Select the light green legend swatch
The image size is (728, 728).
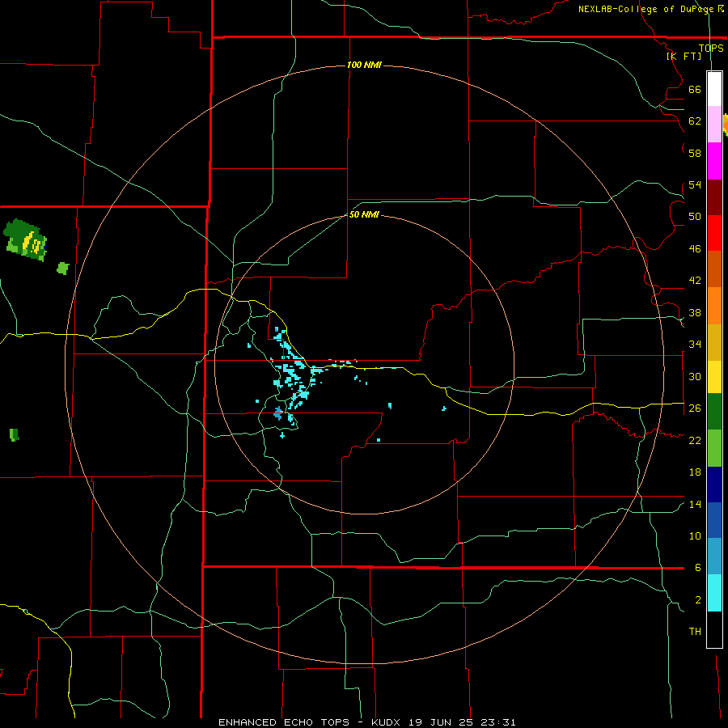click(x=714, y=448)
